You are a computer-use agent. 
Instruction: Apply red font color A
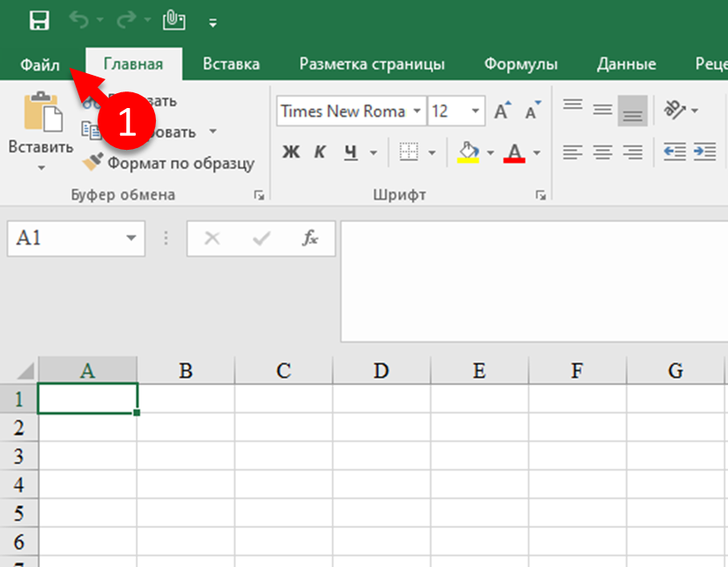point(515,152)
